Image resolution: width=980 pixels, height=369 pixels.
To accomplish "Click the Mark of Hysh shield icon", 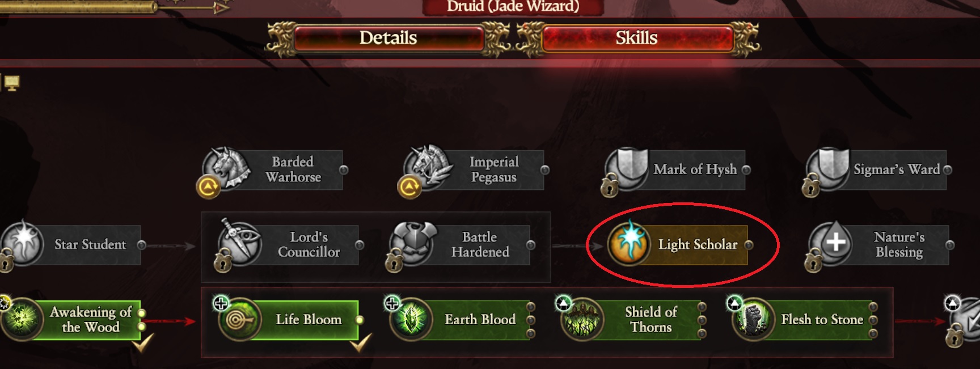I will 628,169.
